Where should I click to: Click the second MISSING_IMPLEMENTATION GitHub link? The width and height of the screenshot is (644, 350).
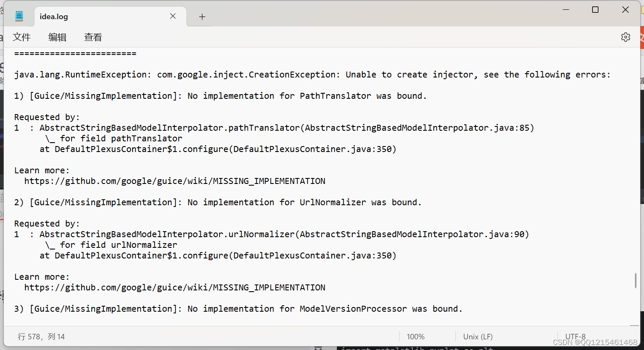tap(175, 287)
